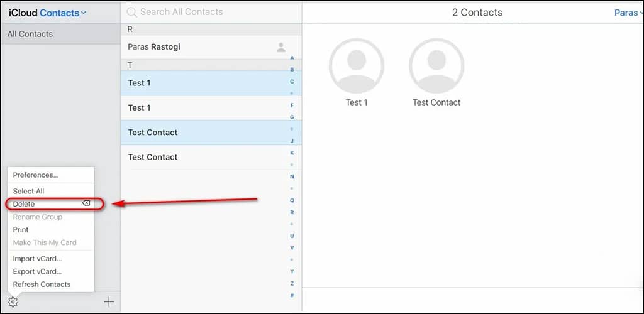Jump to letter N in alphabet index
Image resolution: width=644 pixels, height=314 pixels.
[292, 176]
